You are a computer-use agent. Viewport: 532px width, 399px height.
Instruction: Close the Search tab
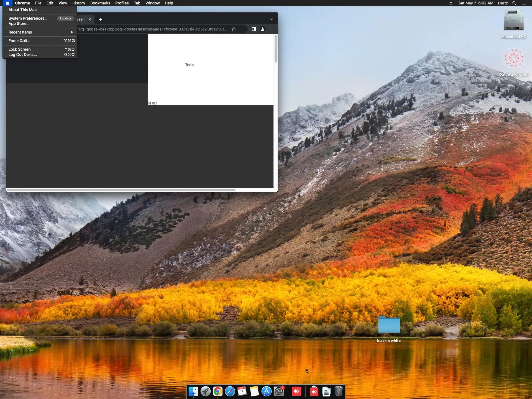click(90, 19)
